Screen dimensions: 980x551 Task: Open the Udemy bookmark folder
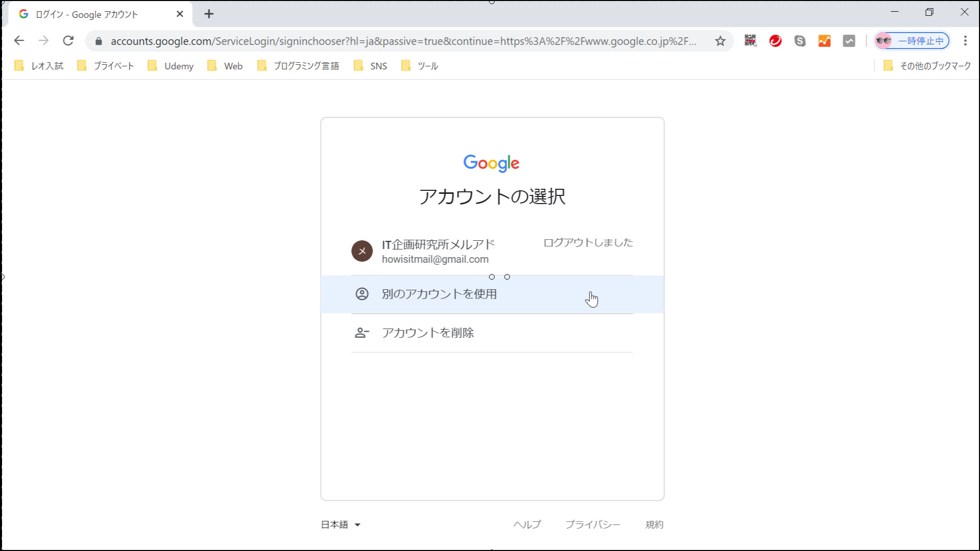click(170, 66)
